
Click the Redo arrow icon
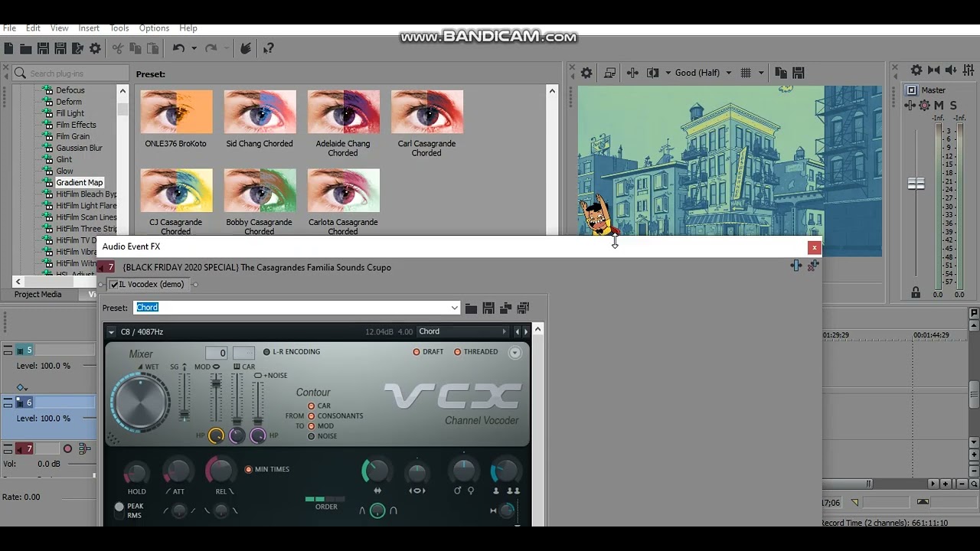[211, 48]
